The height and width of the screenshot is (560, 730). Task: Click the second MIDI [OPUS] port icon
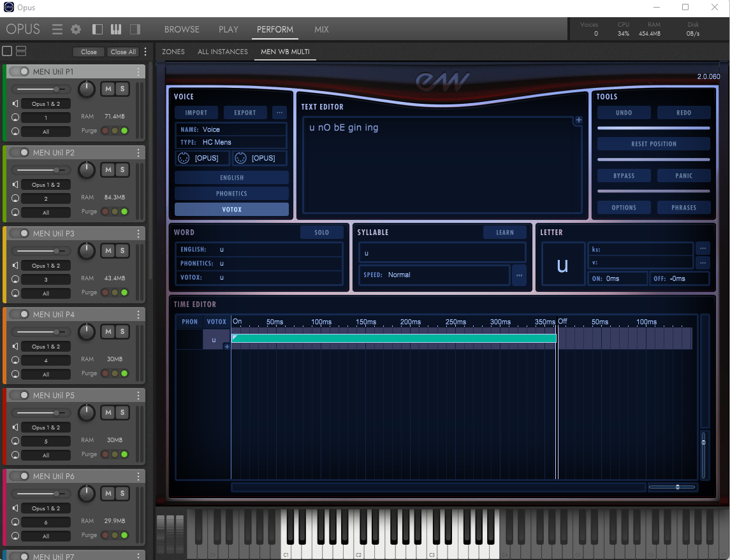click(240, 158)
